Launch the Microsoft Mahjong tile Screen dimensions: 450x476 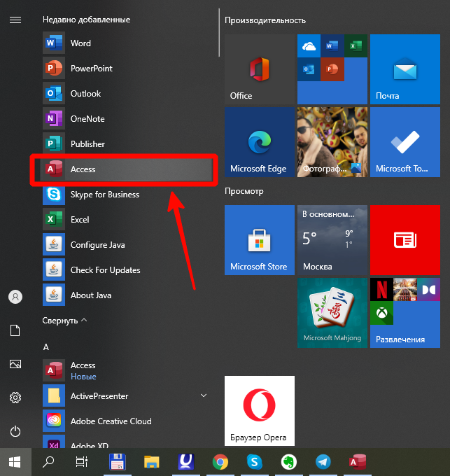point(332,313)
